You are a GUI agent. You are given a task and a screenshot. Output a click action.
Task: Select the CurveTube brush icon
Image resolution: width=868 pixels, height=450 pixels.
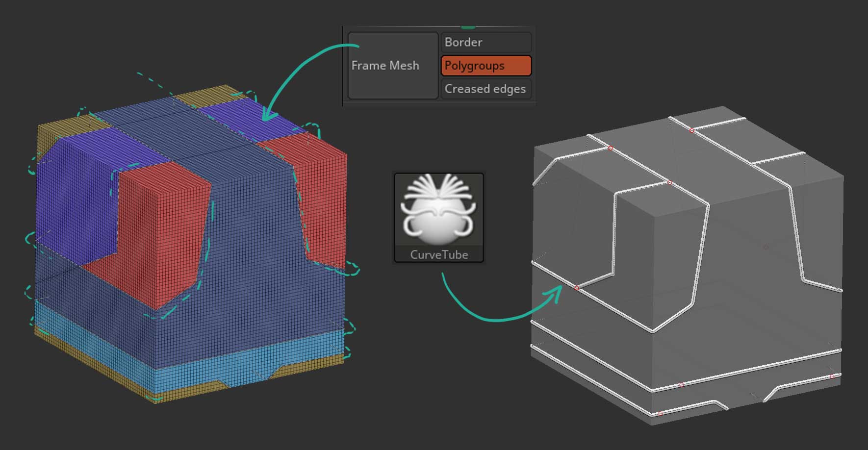[x=439, y=218]
